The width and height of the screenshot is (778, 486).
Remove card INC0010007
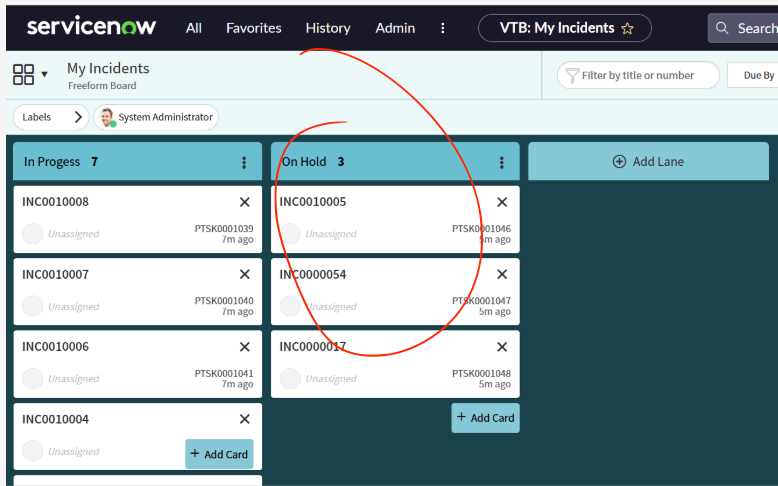click(245, 274)
